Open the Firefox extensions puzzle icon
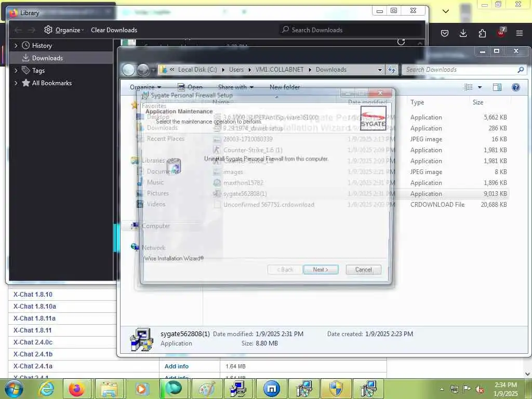 tap(482, 33)
